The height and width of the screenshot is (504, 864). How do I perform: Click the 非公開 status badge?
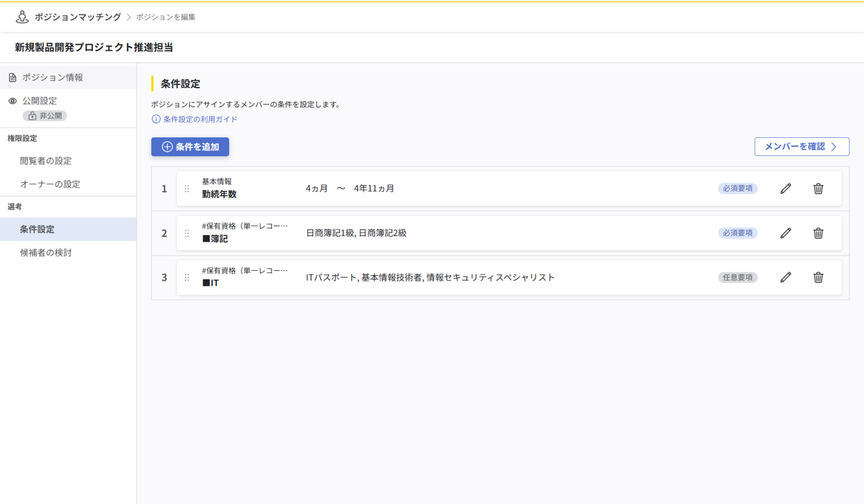click(x=45, y=115)
